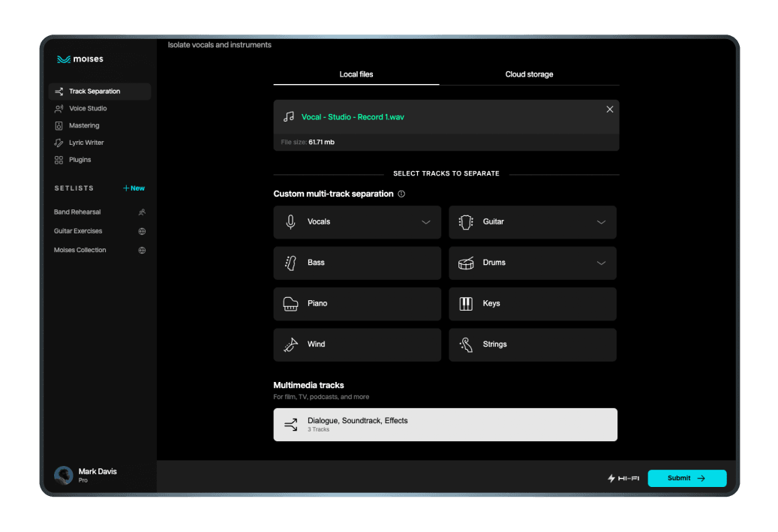Select the Bass track tile

tap(357, 263)
